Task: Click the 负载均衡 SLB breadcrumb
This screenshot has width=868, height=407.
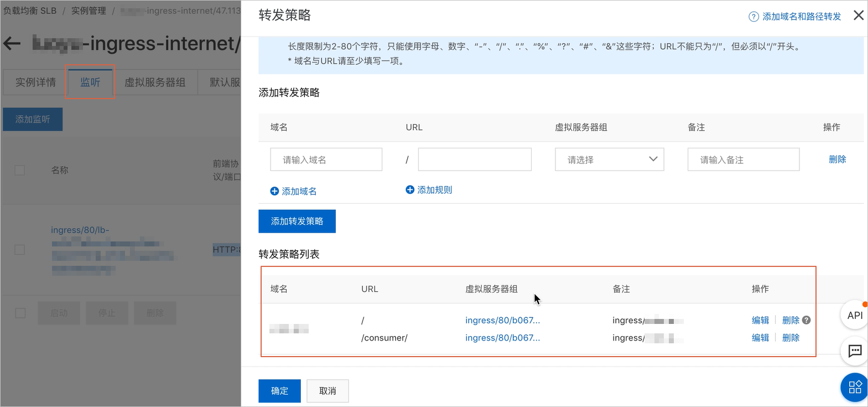Action: pos(30,11)
